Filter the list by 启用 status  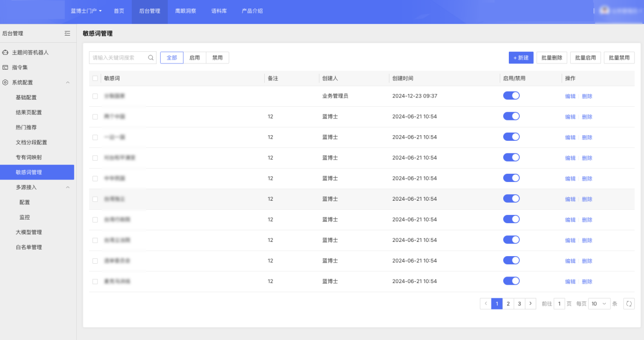point(195,58)
